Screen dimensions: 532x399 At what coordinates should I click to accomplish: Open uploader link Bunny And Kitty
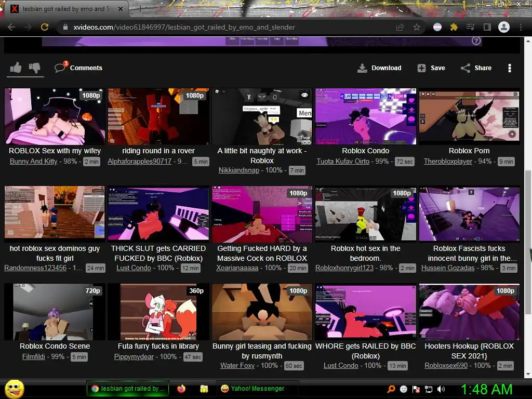(x=34, y=162)
